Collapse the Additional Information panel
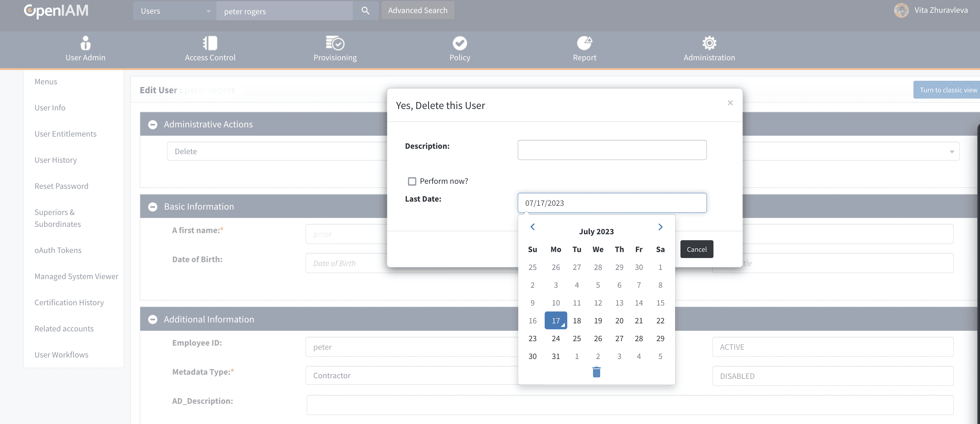The image size is (980, 424). pos(152,319)
